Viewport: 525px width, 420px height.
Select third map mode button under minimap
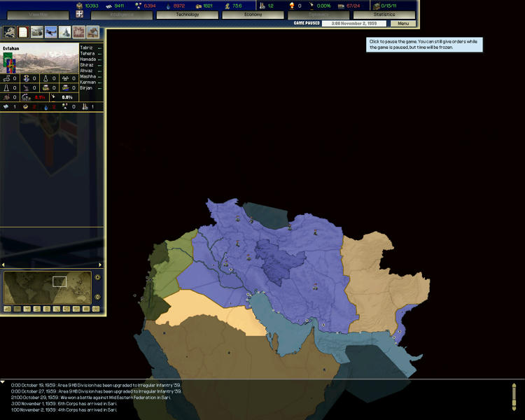(27, 309)
